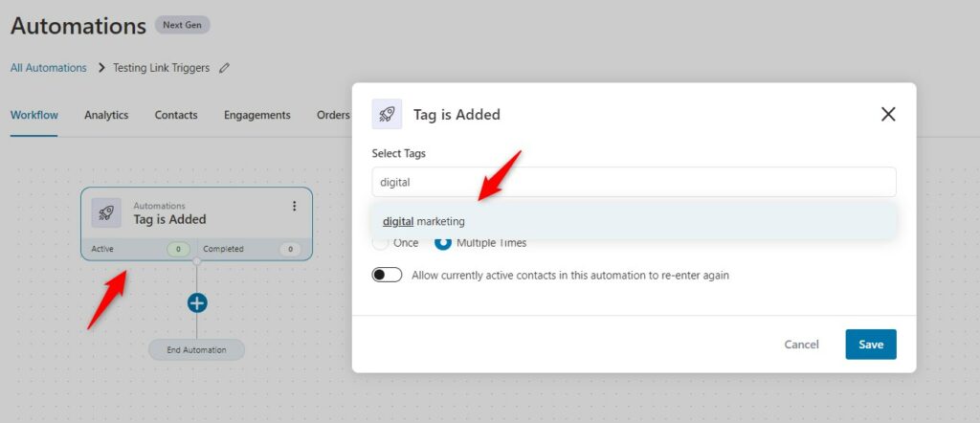Toggle allow active contacts to re-enter
Screen dimensions: 980x423
pyautogui.click(x=387, y=275)
